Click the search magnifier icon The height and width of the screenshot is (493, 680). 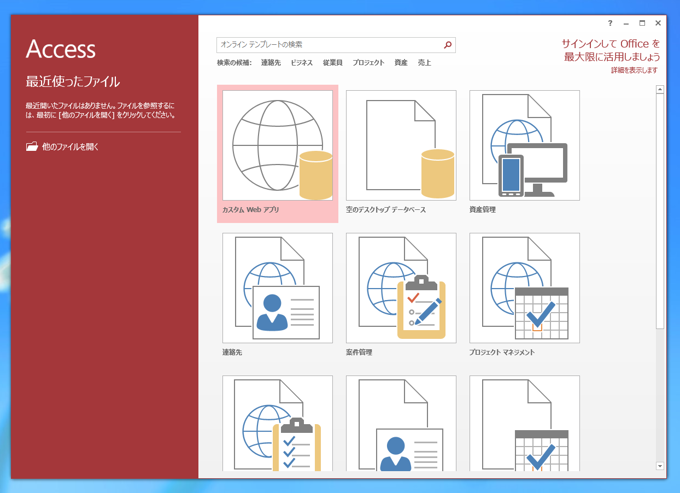(448, 45)
